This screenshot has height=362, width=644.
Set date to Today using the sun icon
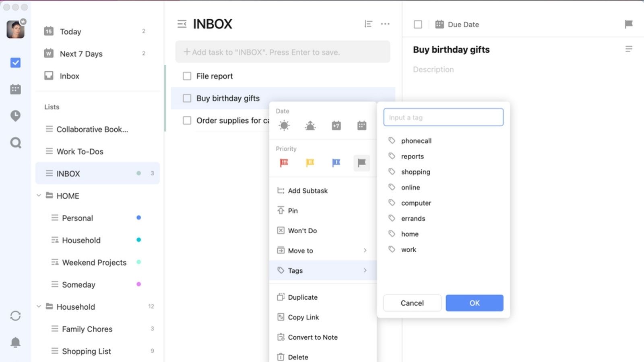(284, 125)
